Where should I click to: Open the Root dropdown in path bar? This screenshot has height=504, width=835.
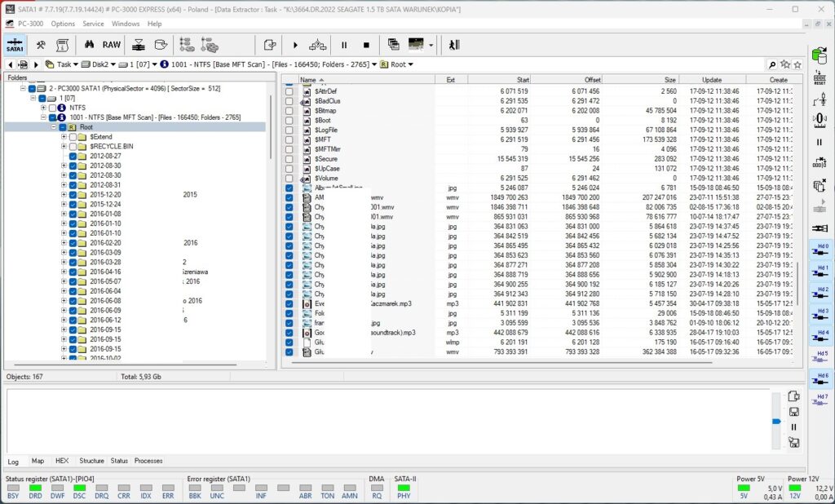(411, 64)
